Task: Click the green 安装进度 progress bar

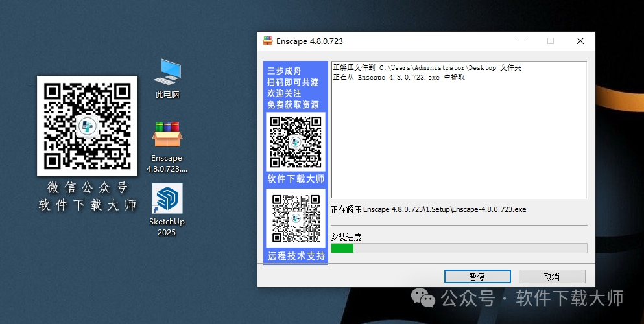Action: pos(459,248)
